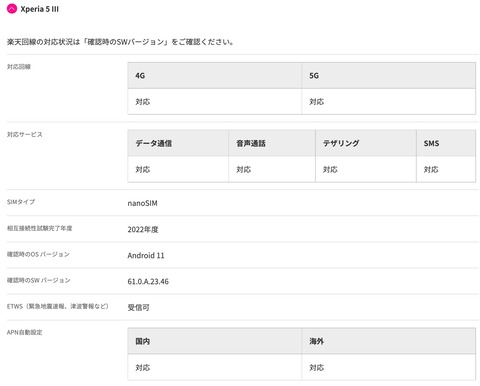Click the ETWS emergency alert label
The width and height of the screenshot is (480, 386).
58,306
